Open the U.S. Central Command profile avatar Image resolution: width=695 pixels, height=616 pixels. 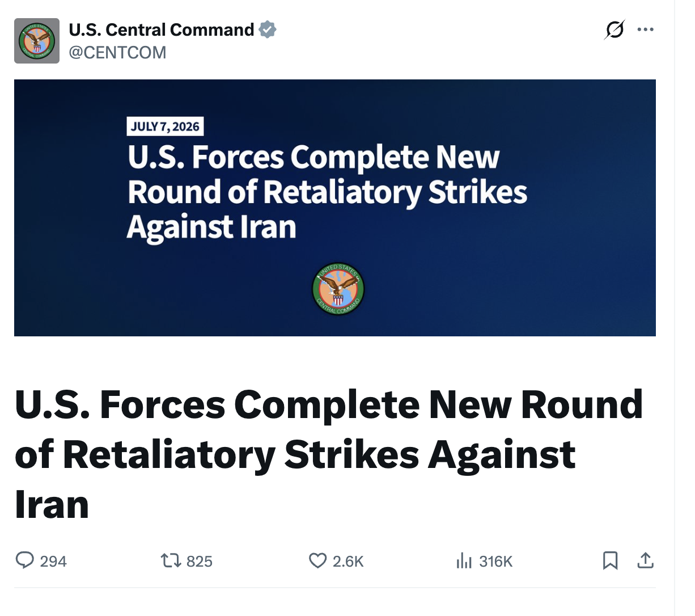pyautogui.click(x=37, y=41)
